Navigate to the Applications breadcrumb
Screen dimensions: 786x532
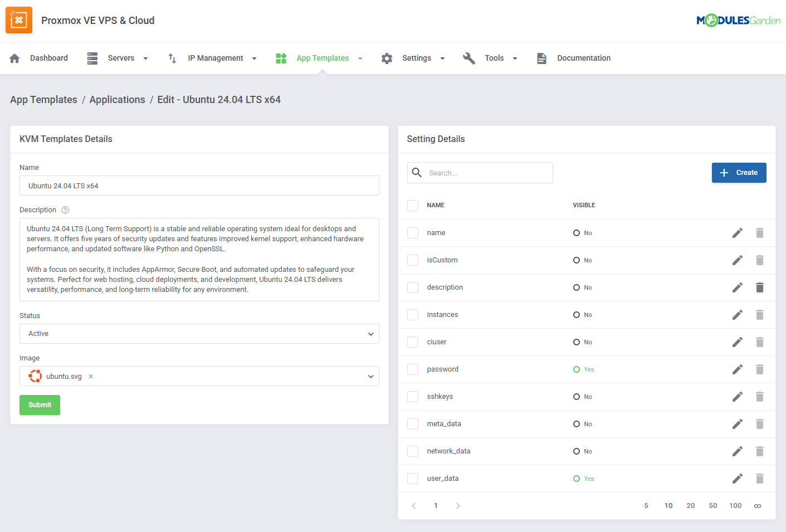[x=117, y=99]
